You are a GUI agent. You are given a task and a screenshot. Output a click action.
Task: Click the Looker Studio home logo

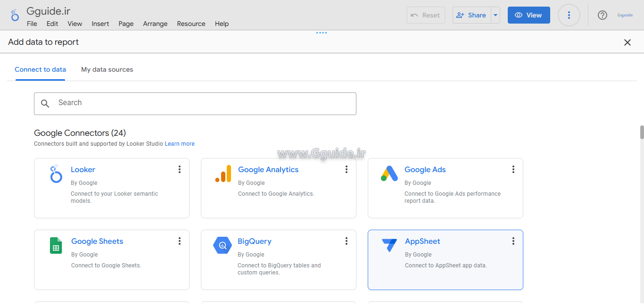click(x=15, y=15)
